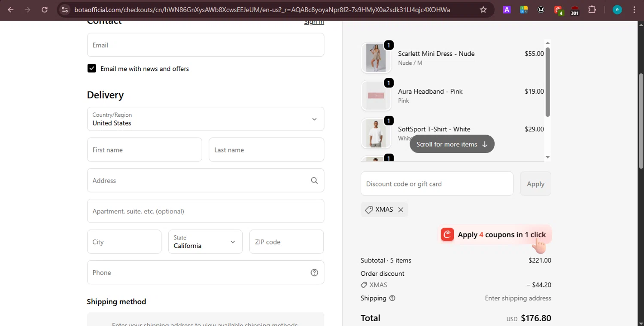Click the Scarlett Mini Dress - Nude text
Screen dimensions: 644x326
click(436, 54)
